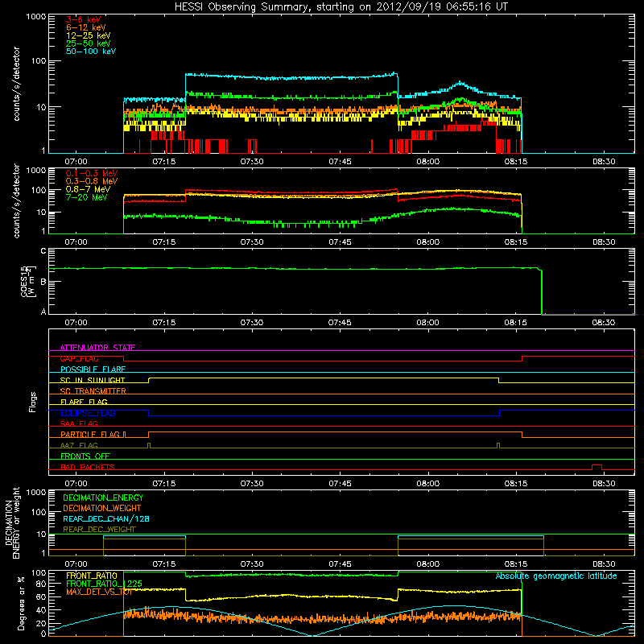Select the 50-100 keV legend label
Image resolution: width=644 pixels, height=644 pixels.
pos(91,52)
